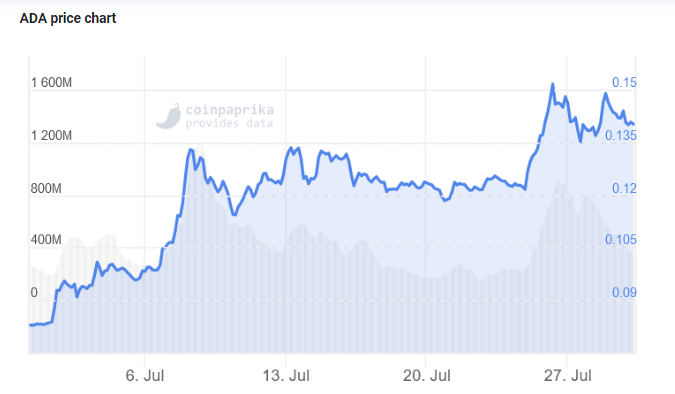The image size is (675, 394).
Task: Click the price line start at far left
Action: pyautogui.click(x=31, y=325)
